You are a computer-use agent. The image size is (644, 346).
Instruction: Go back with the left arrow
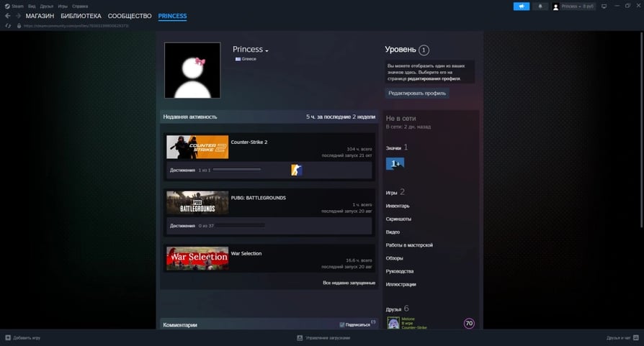point(8,16)
